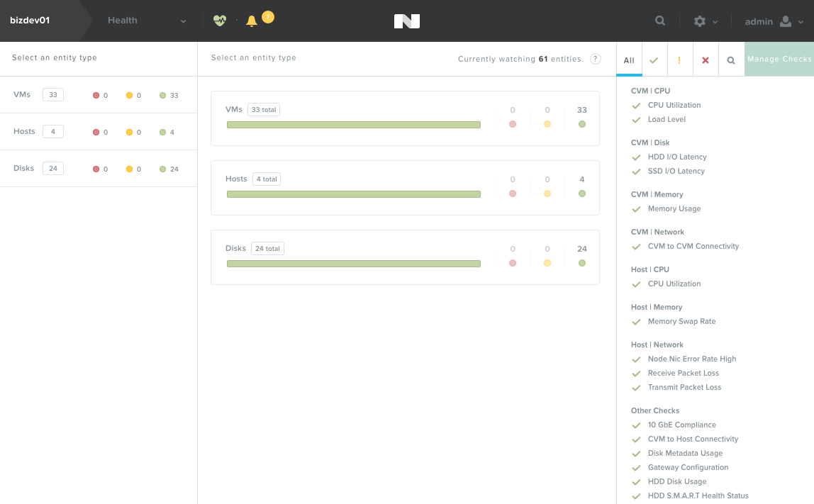Image resolution: width=814 pixels, height=504 pixels.
Task: Click the Manage Checks button
Action: [779, 59]
